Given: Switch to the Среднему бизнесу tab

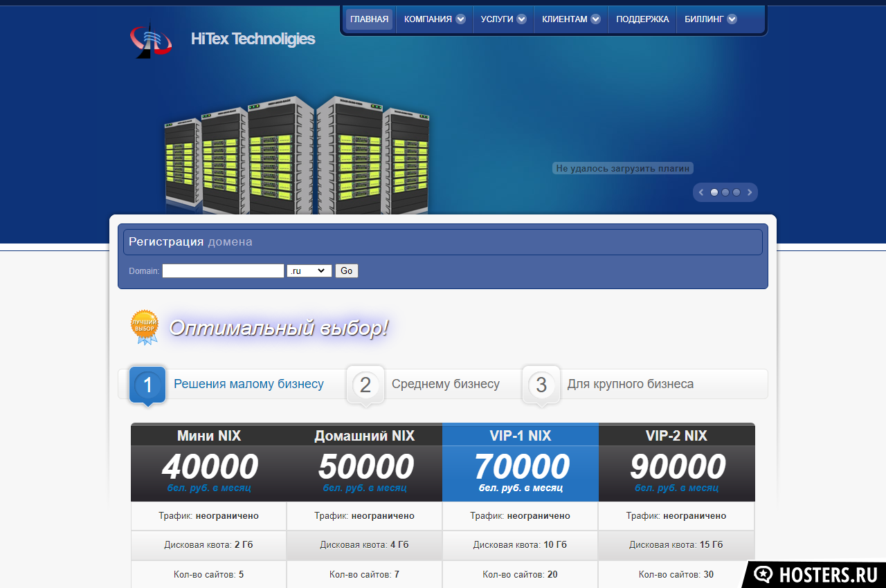Looking at the screenshot, I should [445, 384].
